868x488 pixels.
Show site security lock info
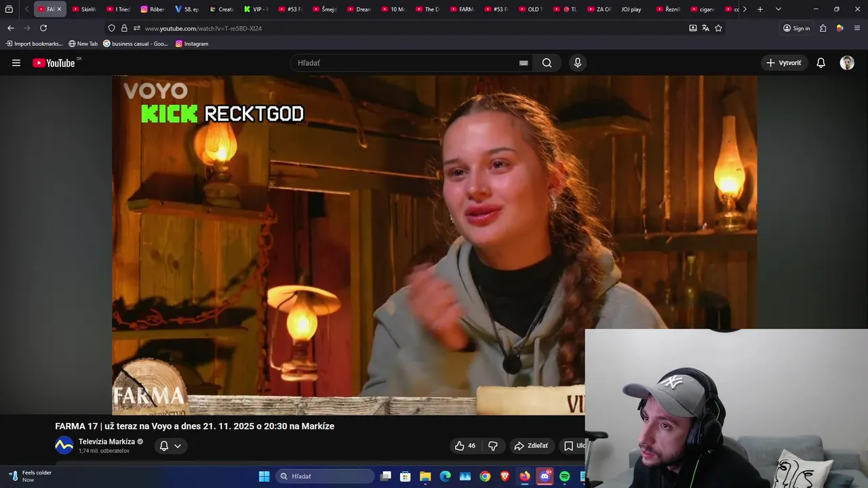tap(124, 28)
